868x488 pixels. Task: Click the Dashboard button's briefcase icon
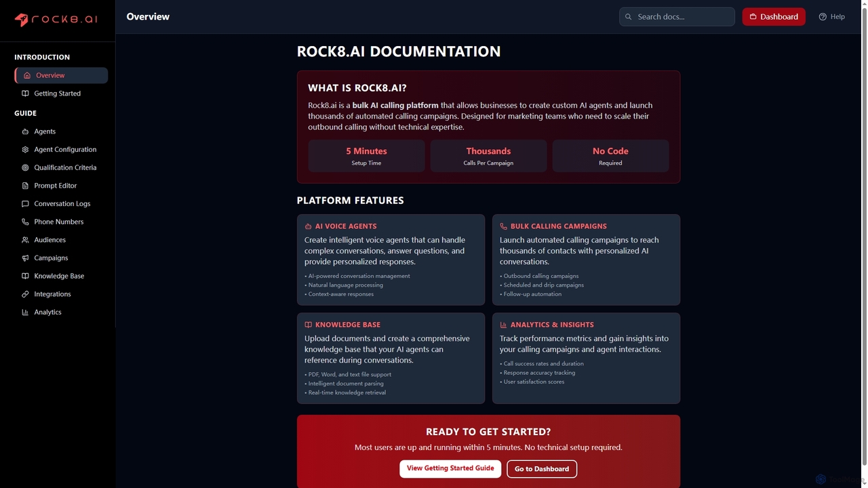click(x=753, y=17)
